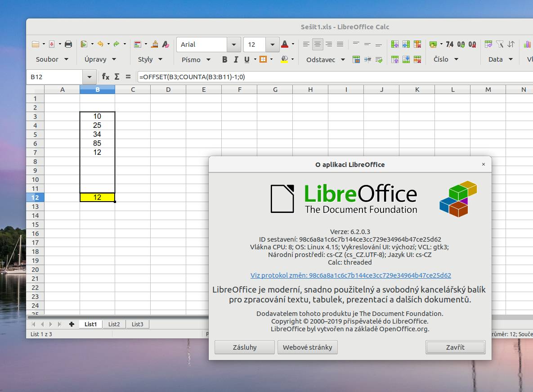Expand the font size 12 dropdown
Image resolution: width=533 pixels, height=392 pixels.
(273, 45)
